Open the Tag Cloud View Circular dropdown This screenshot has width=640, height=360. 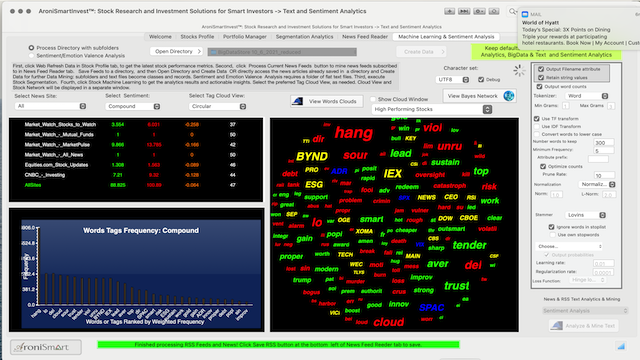tap(218, 106)
